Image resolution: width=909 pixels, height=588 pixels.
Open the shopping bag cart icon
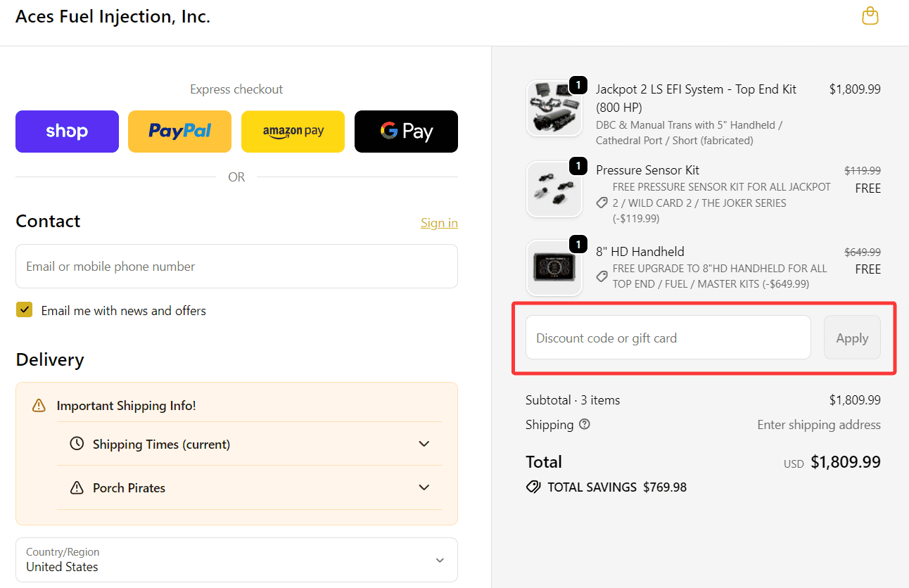tap(870, 16)
